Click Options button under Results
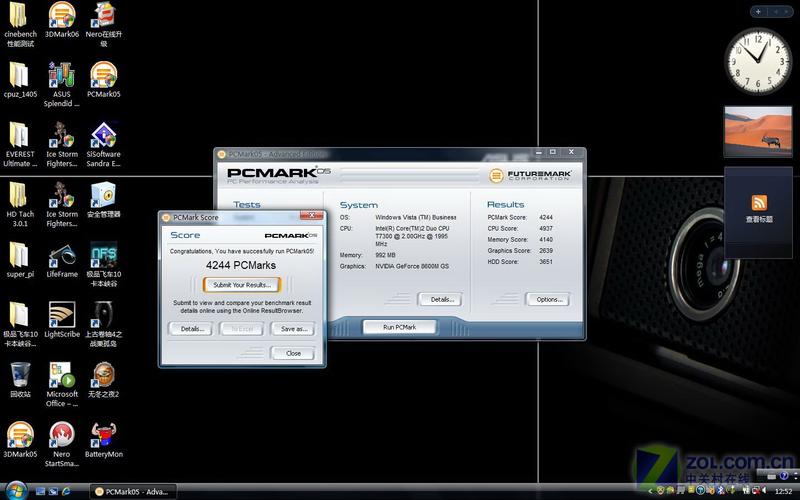 (549, 299)
